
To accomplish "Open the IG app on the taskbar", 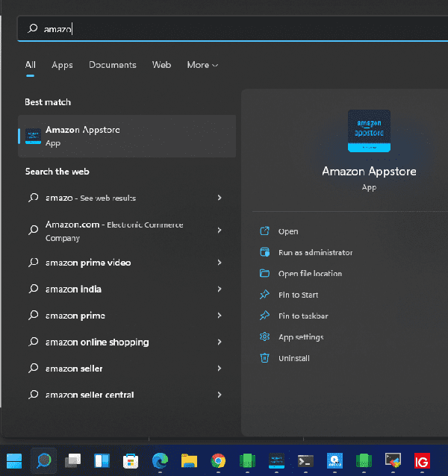I will [423, 460].
